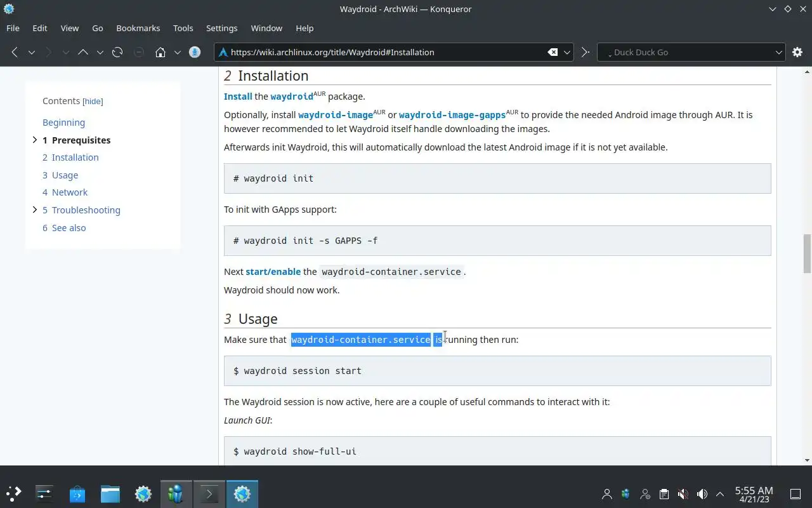Select Prerequisites in the contents list
Image resolution: width=812 pixels, height=508 pixels.
point(77,140)
